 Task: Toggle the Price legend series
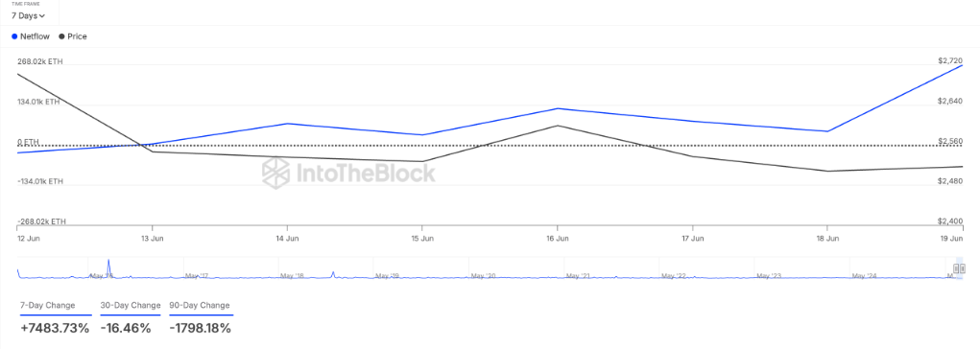click(x=73, y=36)
